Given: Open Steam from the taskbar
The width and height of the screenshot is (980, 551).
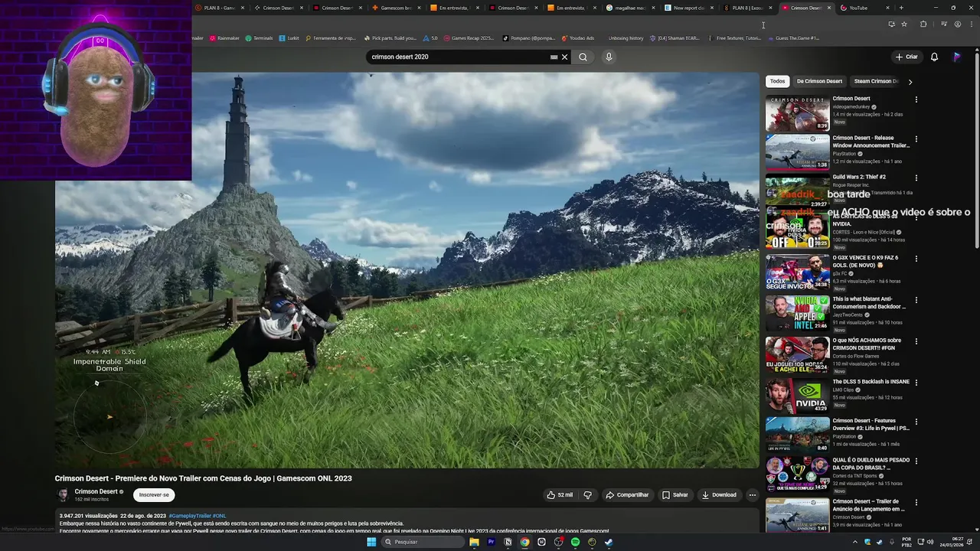Looking at the screenshot, I should [609, 542].
